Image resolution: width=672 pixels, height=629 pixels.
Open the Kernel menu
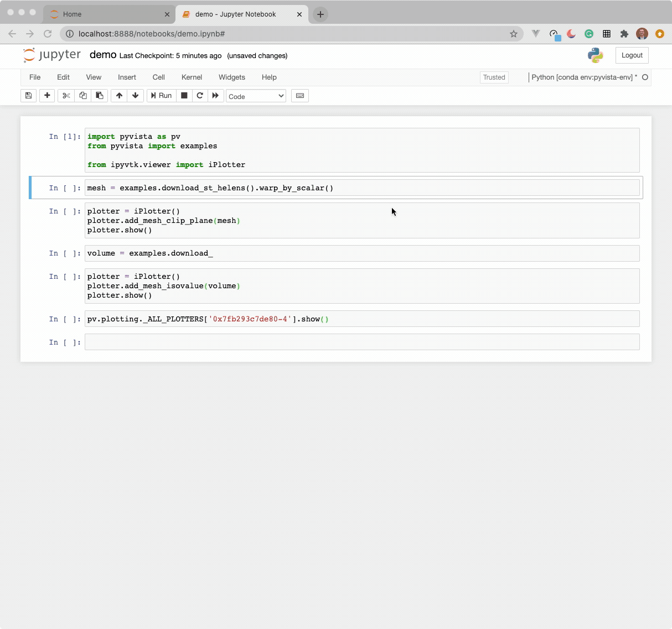[x=192, y=77]
